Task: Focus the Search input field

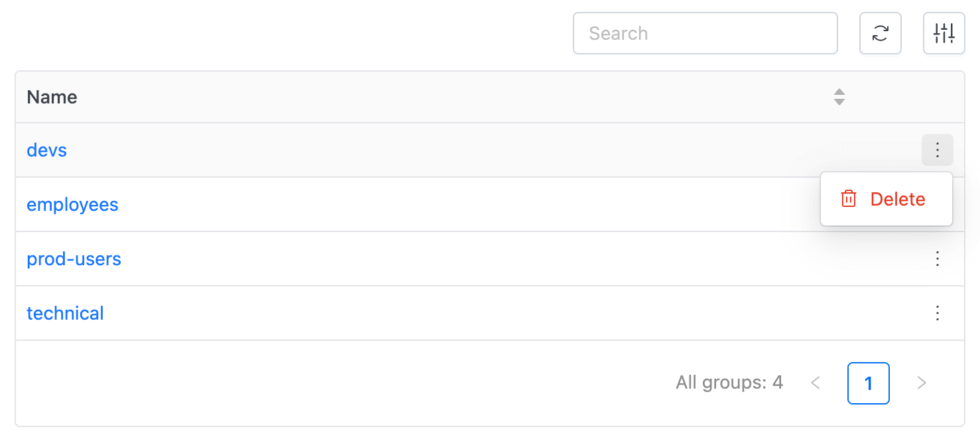Action: [x=705, y=33]
